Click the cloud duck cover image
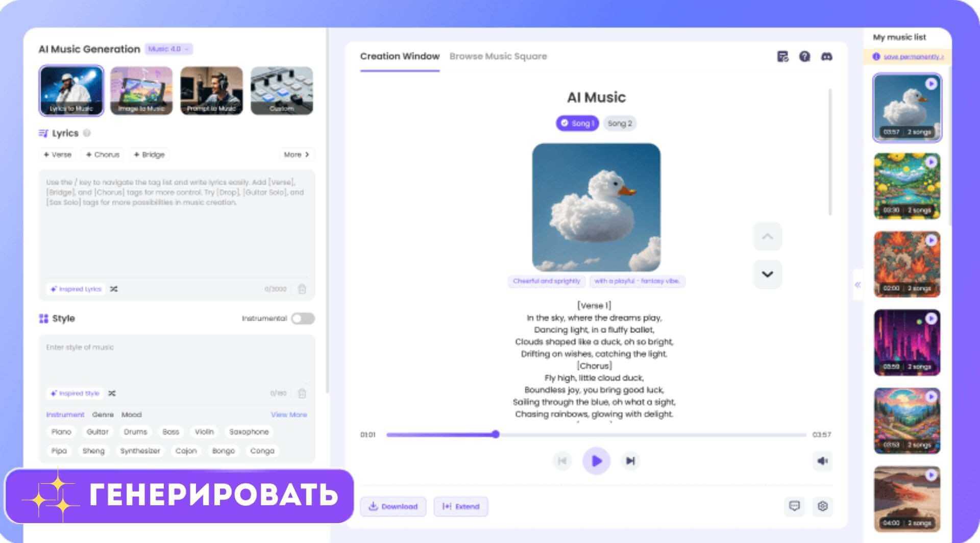 tap(596, 207)
